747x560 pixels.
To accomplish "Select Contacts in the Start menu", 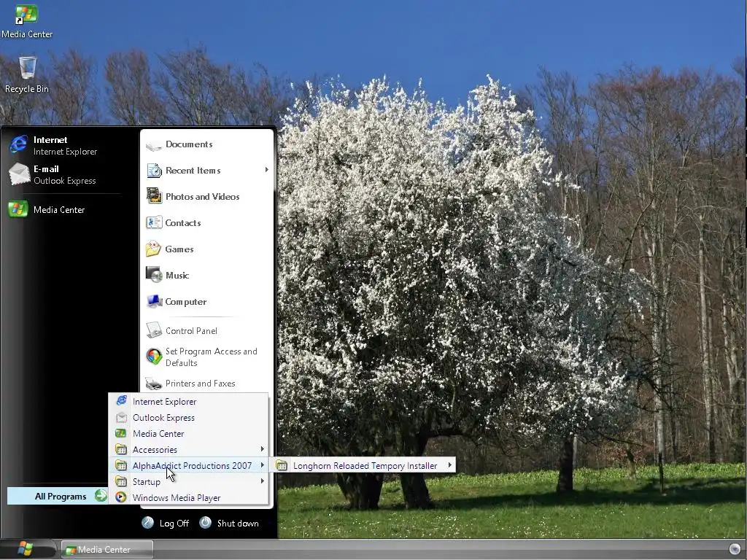I will pyautogui.click(x=207, y=222).
